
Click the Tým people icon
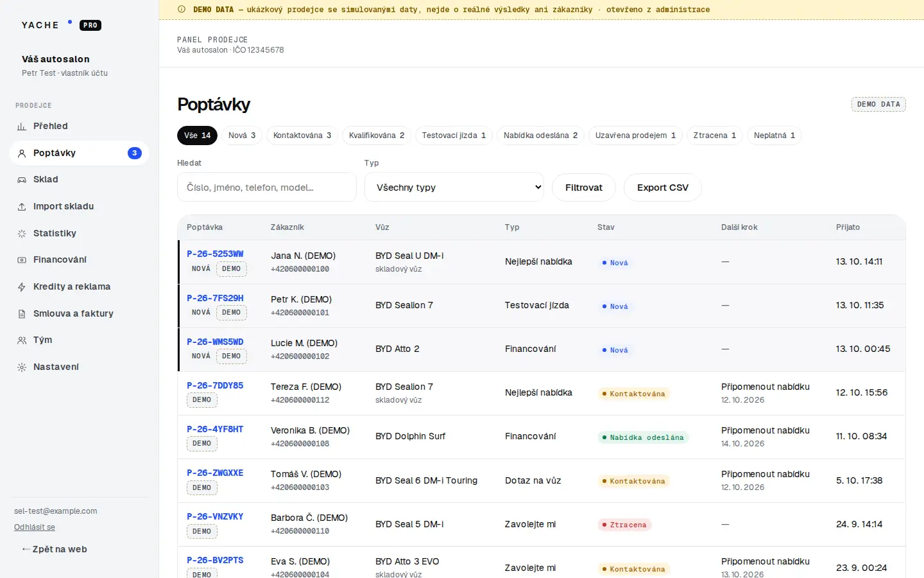[22, 340]
